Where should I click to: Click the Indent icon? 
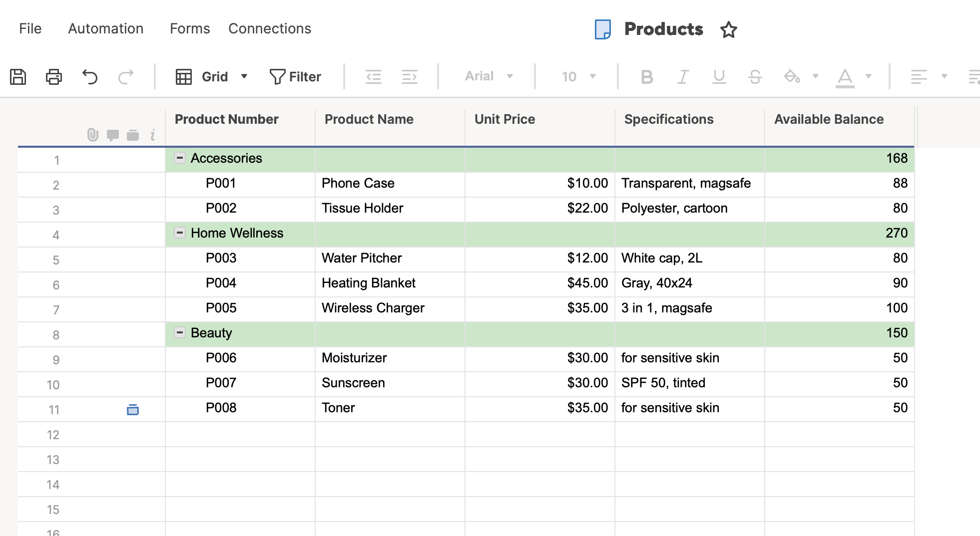point(409,77)
